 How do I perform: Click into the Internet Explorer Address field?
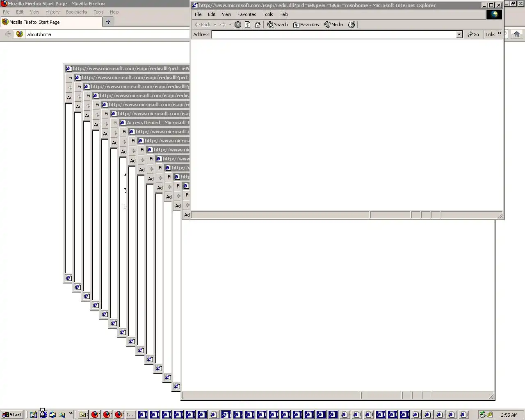click(x=334, y=34)
